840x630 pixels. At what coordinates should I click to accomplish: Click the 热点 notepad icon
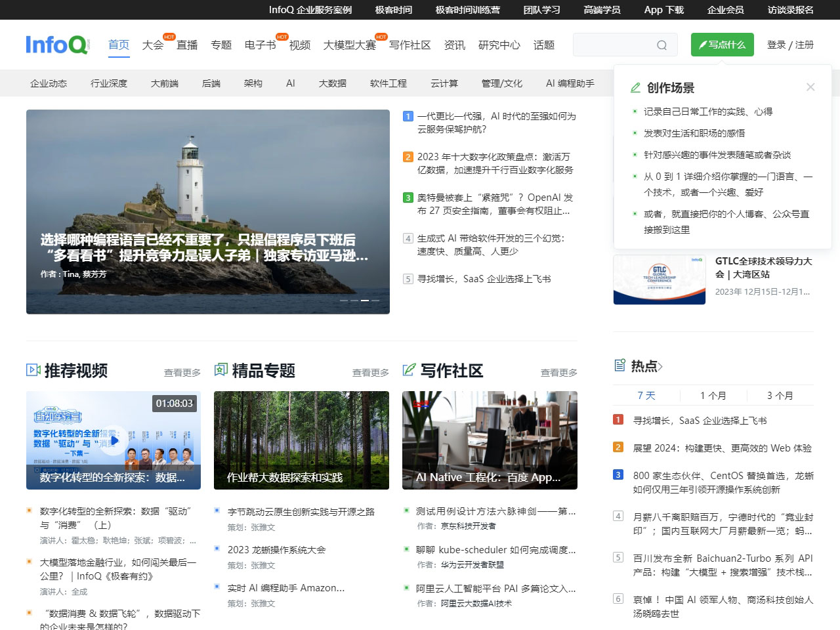click(x=619, y=366)
